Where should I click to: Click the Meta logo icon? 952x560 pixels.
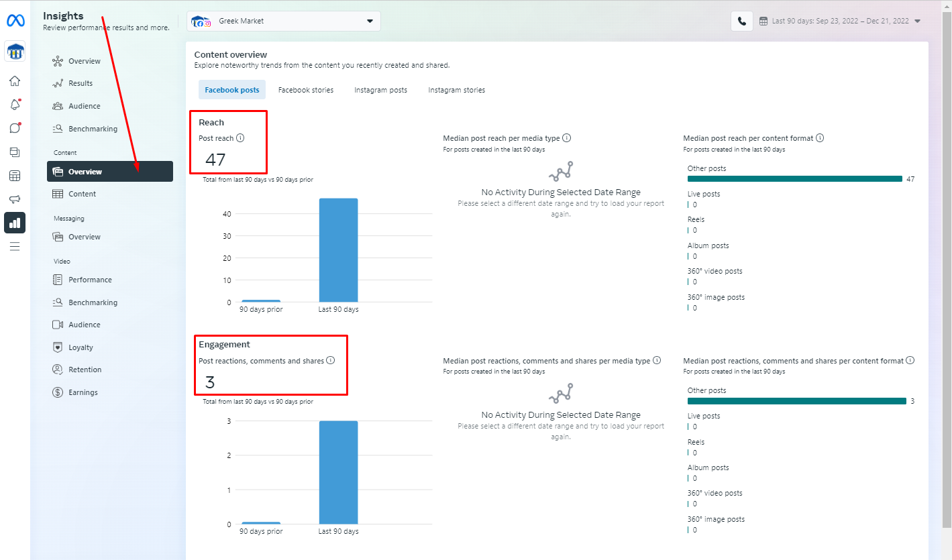pos(15,21)
